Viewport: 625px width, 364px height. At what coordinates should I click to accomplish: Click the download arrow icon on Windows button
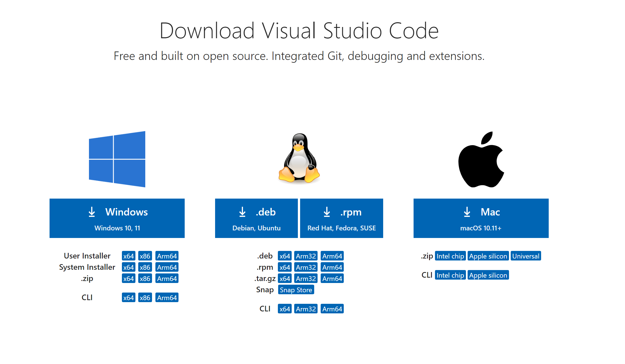click(92, 212)
